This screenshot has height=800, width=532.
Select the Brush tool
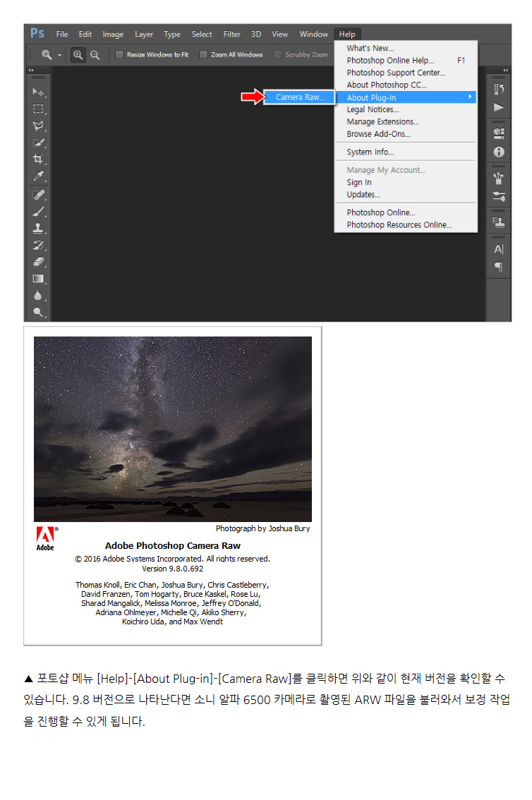tap(38, 212)
